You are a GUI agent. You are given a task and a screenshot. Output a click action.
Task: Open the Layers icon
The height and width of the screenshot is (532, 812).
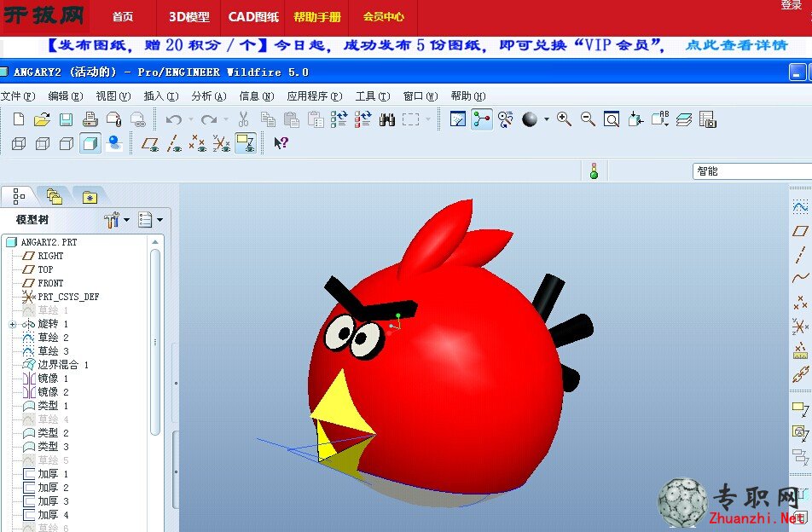coord(683,120)
